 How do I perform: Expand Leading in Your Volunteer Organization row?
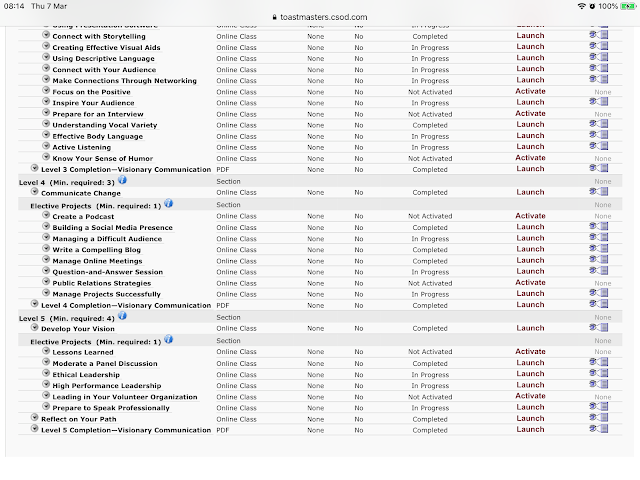tap(46, 396)
